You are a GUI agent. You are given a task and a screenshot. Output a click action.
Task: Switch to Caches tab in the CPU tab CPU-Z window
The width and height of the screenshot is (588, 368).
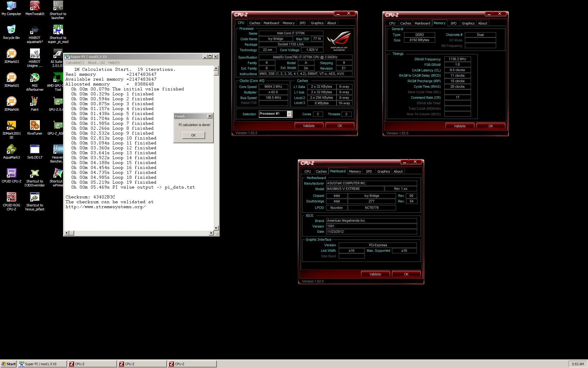254,23
